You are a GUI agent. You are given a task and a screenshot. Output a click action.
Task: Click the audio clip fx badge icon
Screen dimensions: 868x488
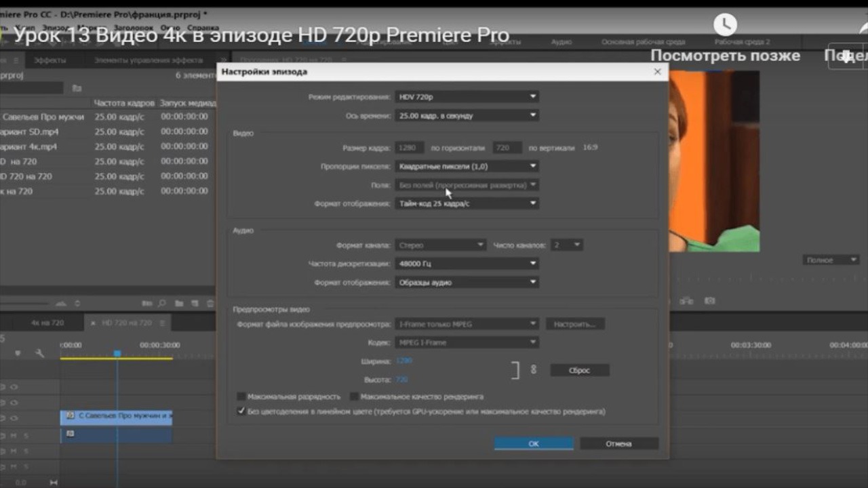click(70, 433)
